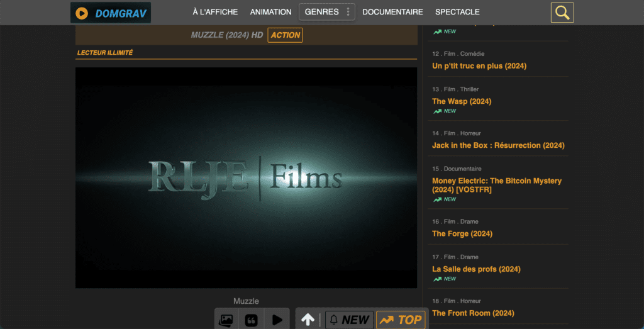Image resolution: width=644 pixels, height=329 pixels.
Task: Show the NEW releases bell button
Action: click(x=350, y=320)
